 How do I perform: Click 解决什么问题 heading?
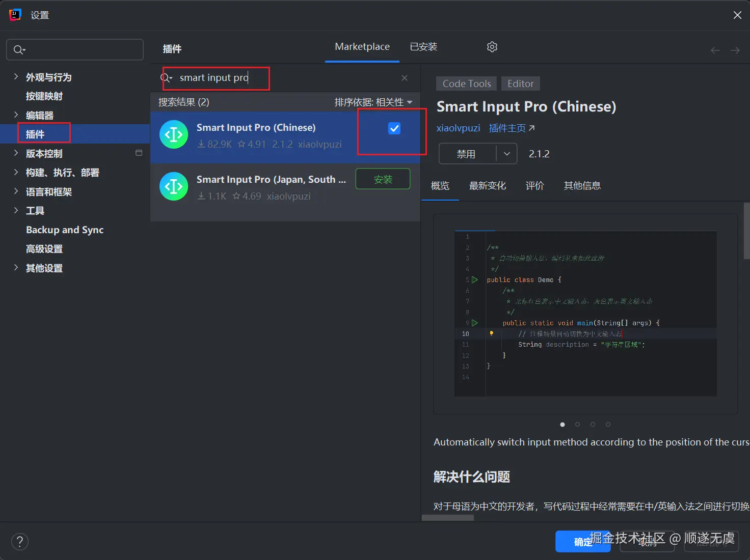[x=472, y=477]
